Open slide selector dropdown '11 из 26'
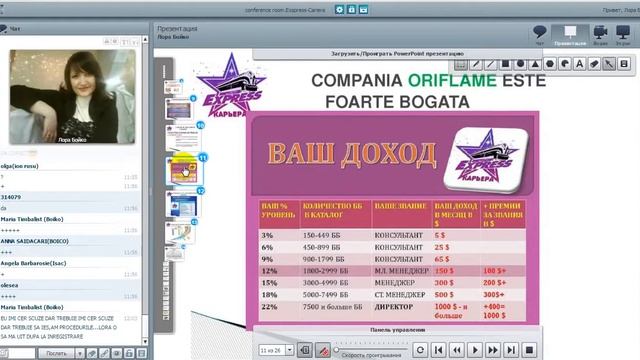Image resolution: width=640 pixels, height=360 pixels. coord(276,350)
